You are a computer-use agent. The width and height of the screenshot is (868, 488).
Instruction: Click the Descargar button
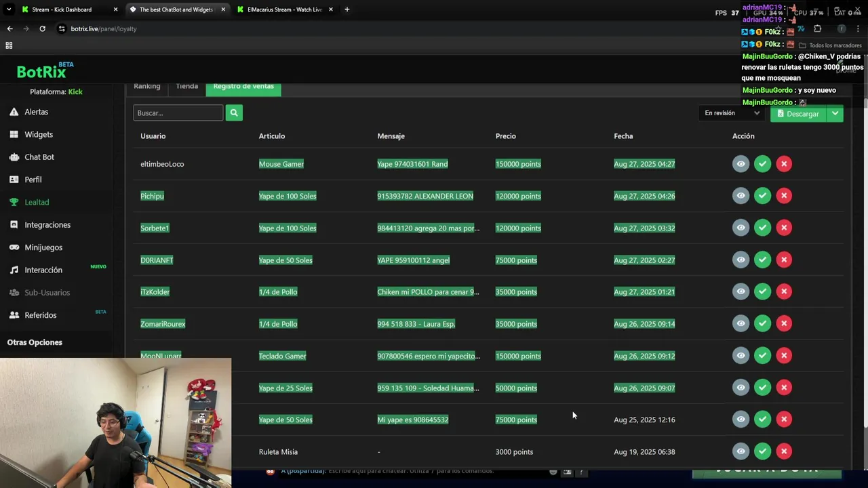coord(799,113)
